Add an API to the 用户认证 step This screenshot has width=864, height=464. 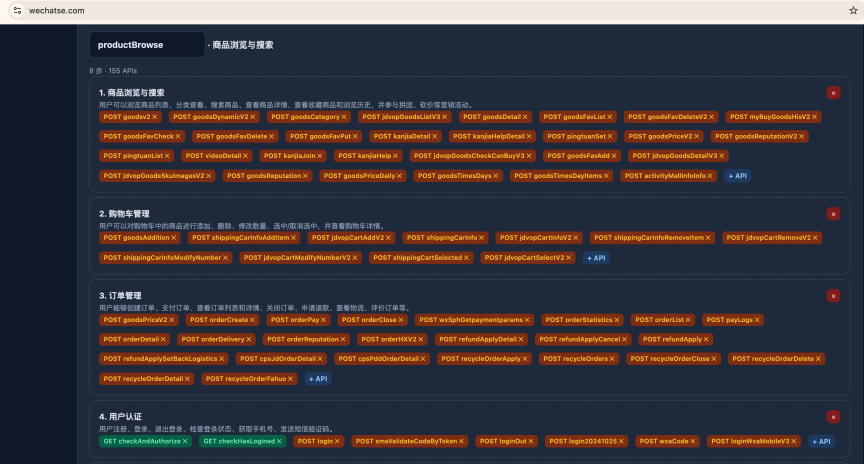[821, 441]
